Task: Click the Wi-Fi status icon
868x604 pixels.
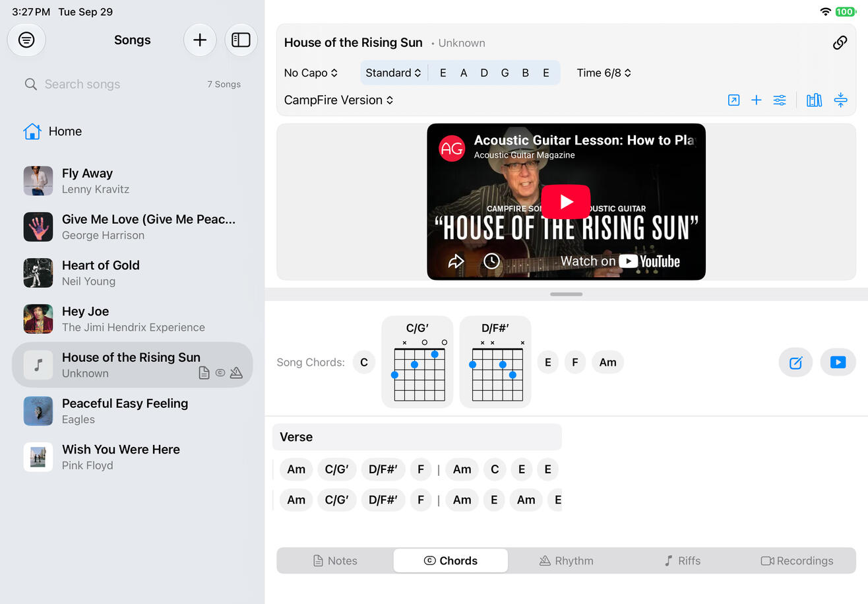Action: pos(825,12)
